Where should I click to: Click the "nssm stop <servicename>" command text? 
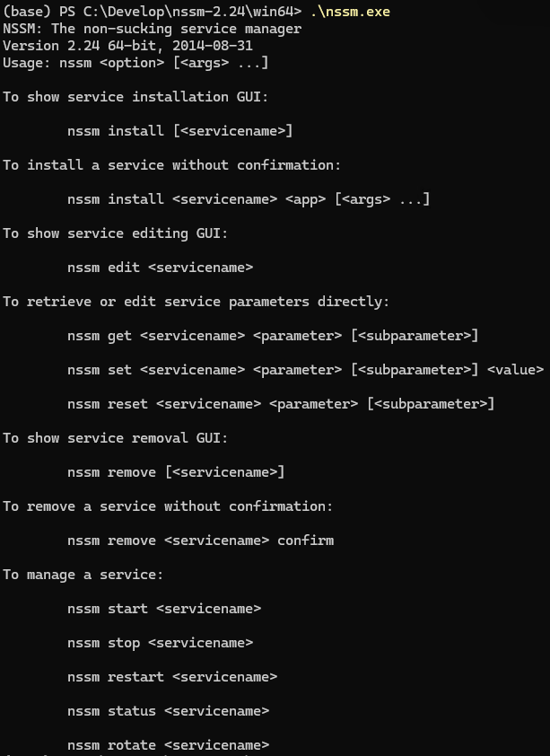point(160,643)
